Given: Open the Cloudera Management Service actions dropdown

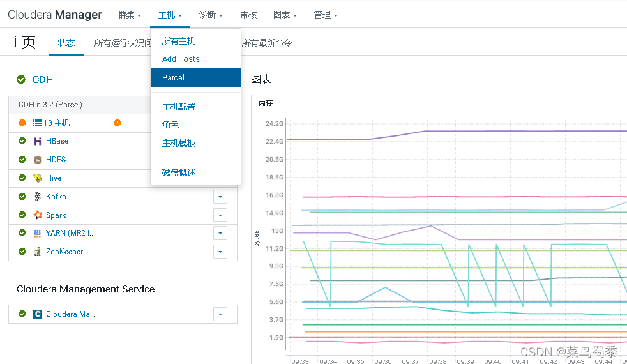Looking at the screenshot, I should (220, 314).
